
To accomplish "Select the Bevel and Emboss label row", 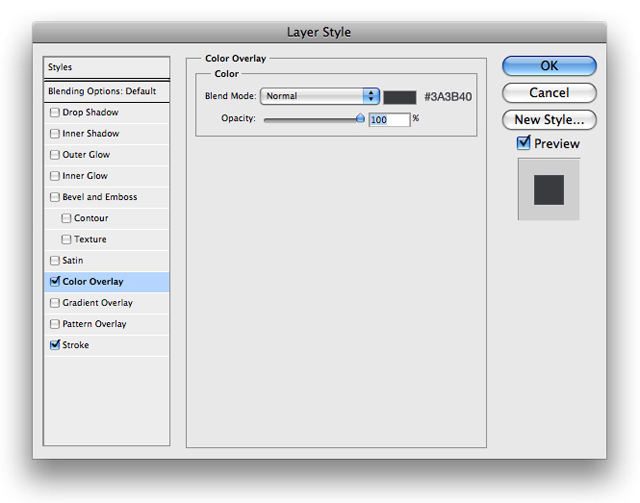I will [x=107, y=198].
